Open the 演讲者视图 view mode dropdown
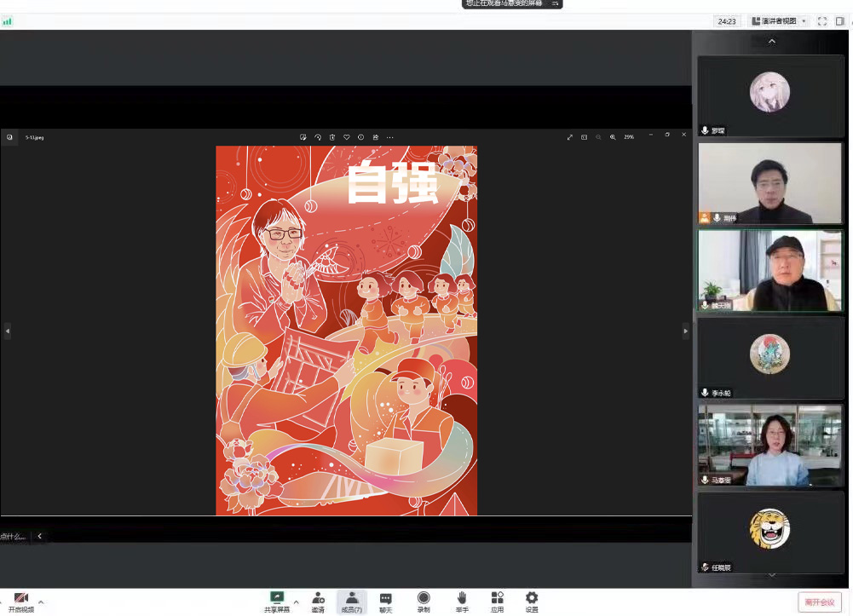Viewport: 853px width, 616px height. pyautogui.click(x=779, y=20)
